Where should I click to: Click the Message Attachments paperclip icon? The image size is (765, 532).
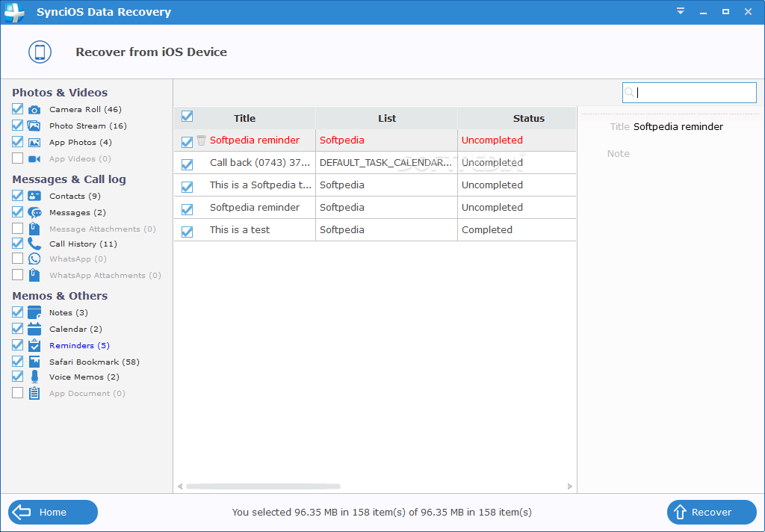tap(34, 229)
